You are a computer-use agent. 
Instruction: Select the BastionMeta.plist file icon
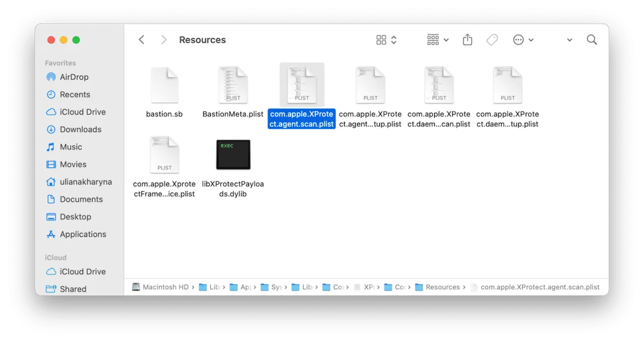tap(233, 85)
